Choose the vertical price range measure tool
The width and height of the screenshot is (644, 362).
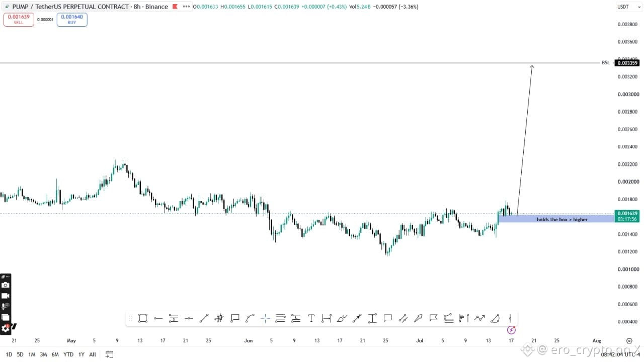tap(372, 318)
